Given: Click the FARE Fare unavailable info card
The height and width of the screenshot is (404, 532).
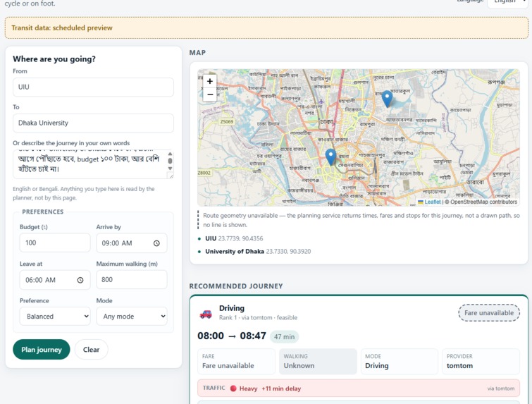Looking at the screenshot, I should [237, 362].
